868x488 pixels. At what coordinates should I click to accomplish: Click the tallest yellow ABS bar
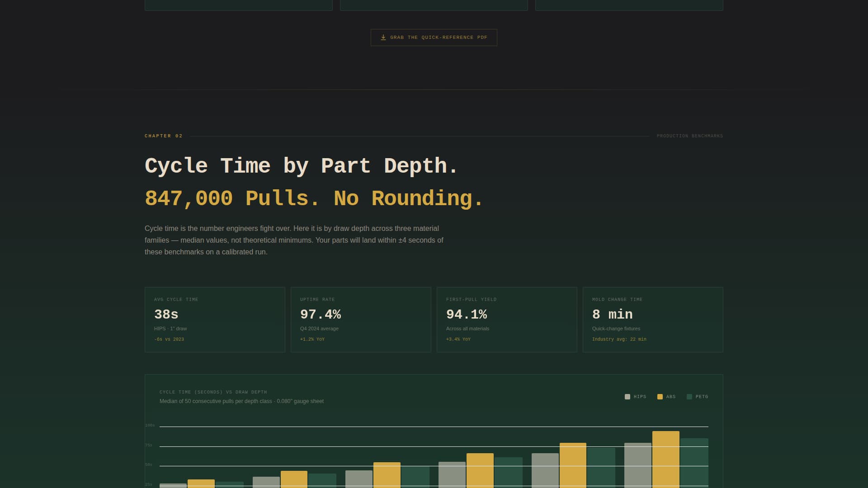(665, 459)
